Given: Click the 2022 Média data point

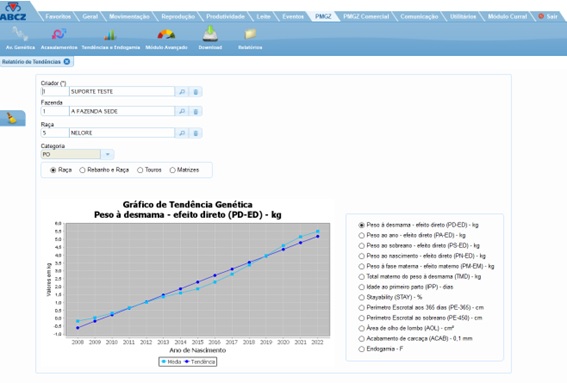Looking at the screenshot, I should 318,231.
